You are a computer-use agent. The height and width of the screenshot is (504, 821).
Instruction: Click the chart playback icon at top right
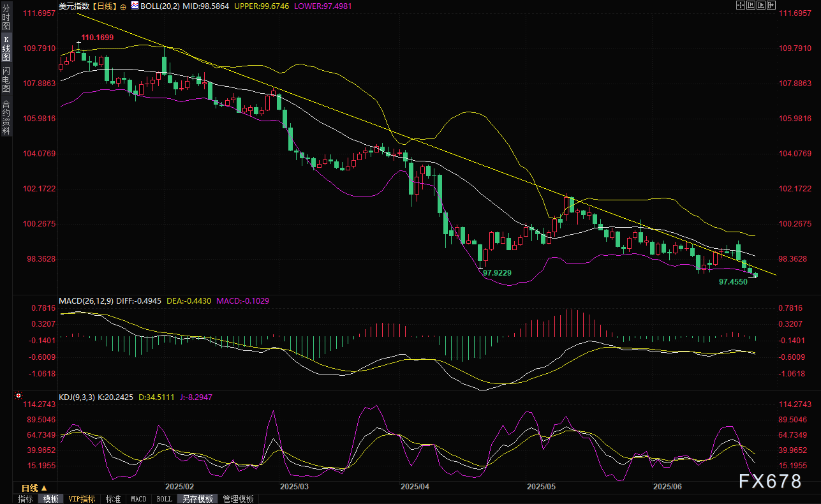[762, 5]
